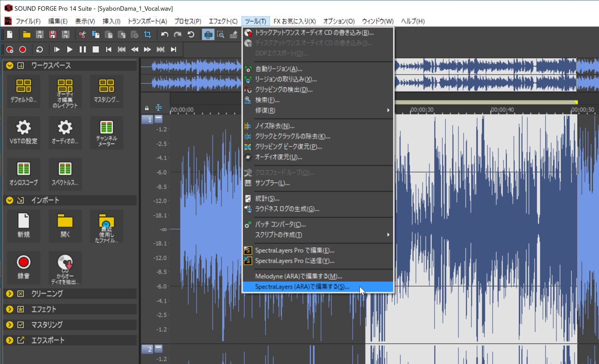Select the highlighted Edit tool icon
The height and width of the screenshot is (364, 599).
208,35
